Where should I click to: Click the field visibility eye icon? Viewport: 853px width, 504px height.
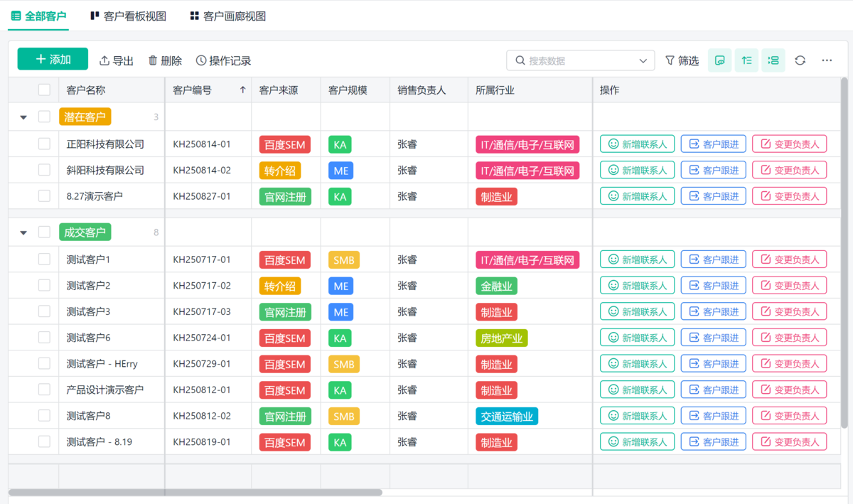coord(719,60)
